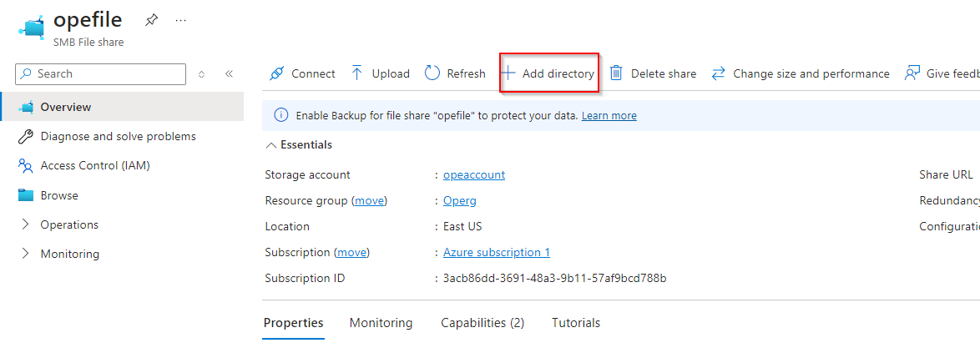Collapse the Essentials section
The width and height of the screenshot is (980, 363).
point(270,145)
